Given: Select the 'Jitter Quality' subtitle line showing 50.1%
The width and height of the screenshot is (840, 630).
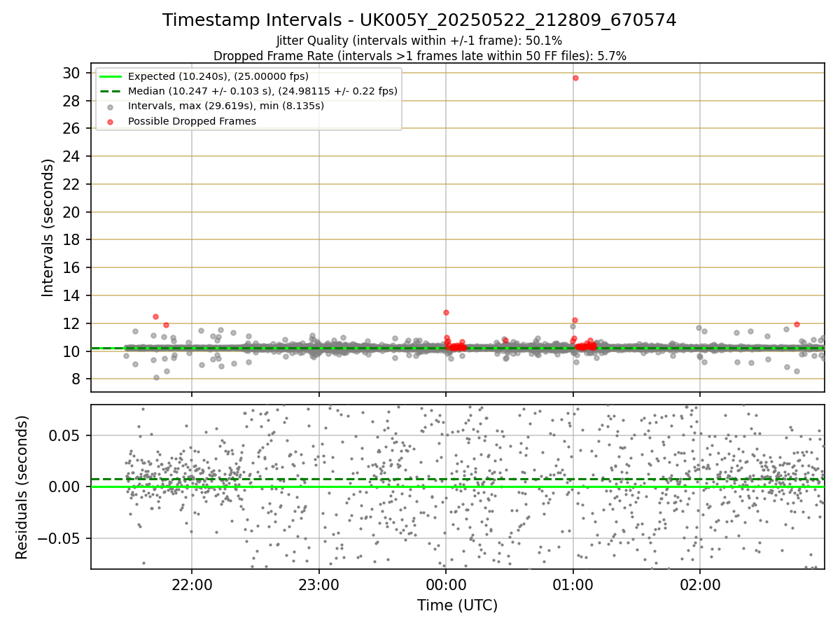Looking at the screenshot, I should [x=419, y=41].
